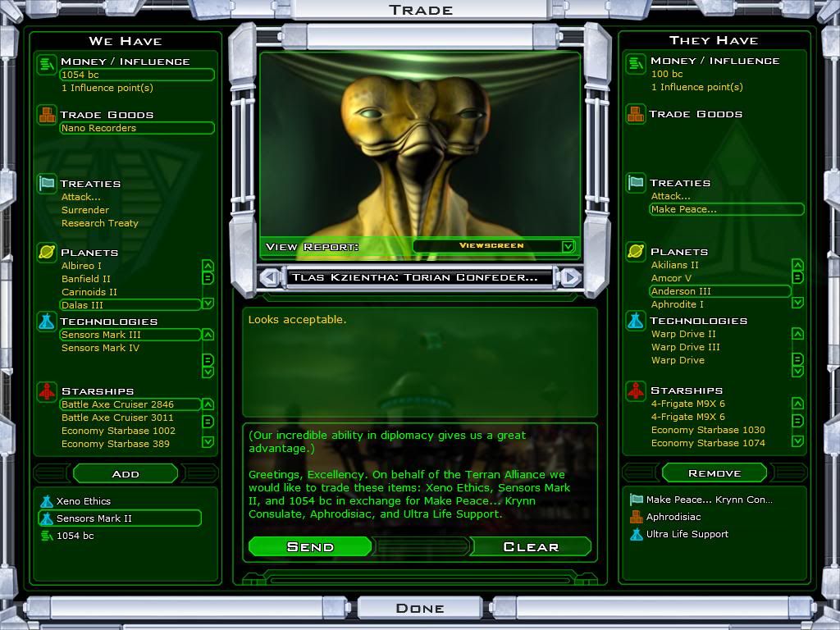The width and height of the screenshot is (840, 630).
Task: Select Sensors Mark III technology
Action: (x=130, y=335)
